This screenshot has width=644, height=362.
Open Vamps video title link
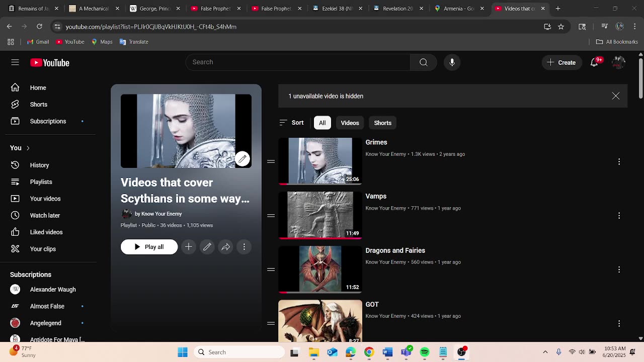[376, 196]
